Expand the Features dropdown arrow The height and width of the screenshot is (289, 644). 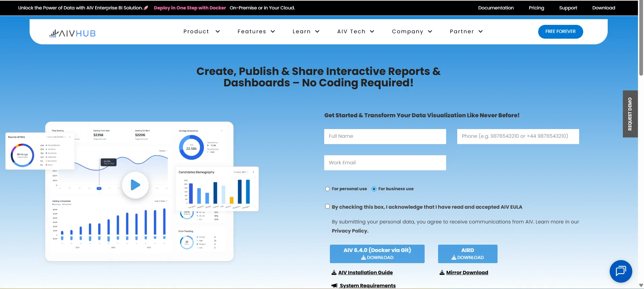coord(273,32)
